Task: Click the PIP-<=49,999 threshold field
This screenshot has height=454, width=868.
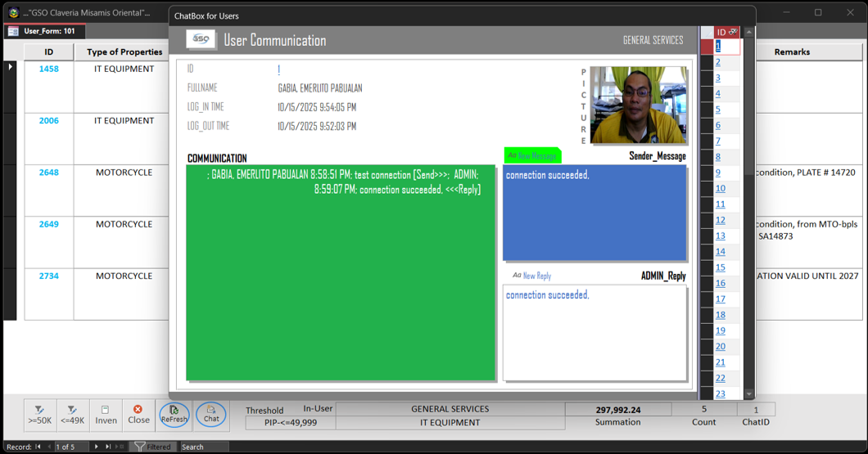Action: click(290, 422)
